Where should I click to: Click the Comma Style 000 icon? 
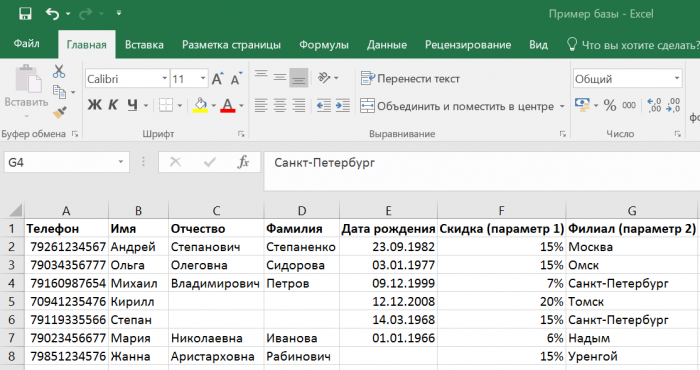[629, 105]
